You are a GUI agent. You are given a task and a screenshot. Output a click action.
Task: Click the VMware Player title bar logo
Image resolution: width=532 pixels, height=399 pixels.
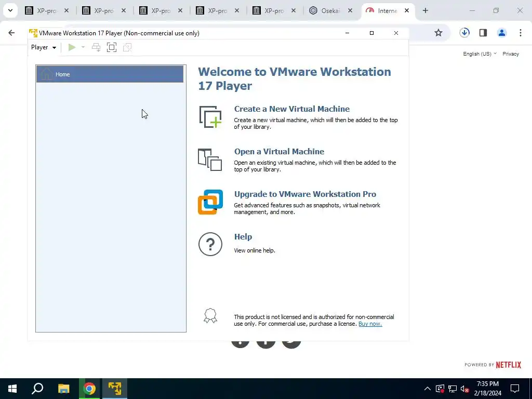[33, 33]
